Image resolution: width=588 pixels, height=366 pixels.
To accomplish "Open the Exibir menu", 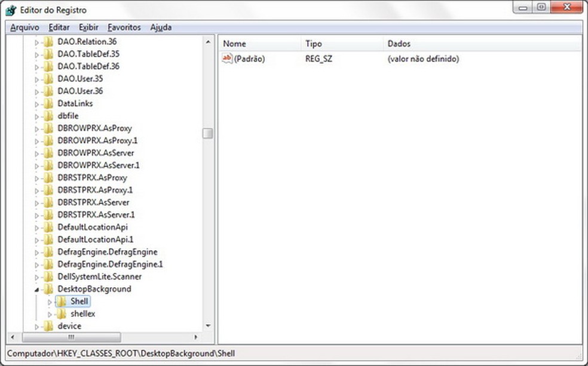I will pyautogui.click(x=88, y=27).
